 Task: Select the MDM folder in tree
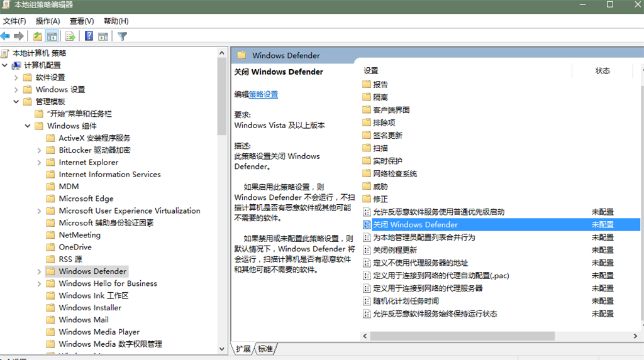tap(69, 187)
